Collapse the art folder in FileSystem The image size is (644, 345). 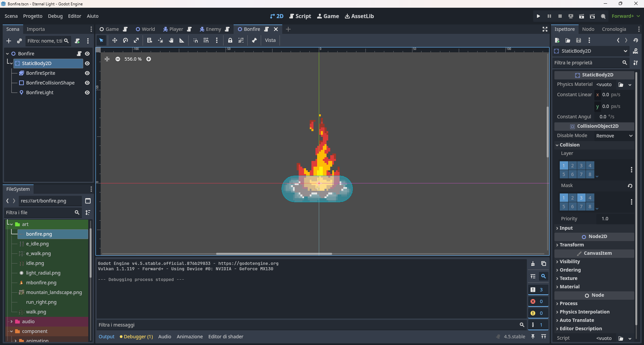(x=11, y=224)
